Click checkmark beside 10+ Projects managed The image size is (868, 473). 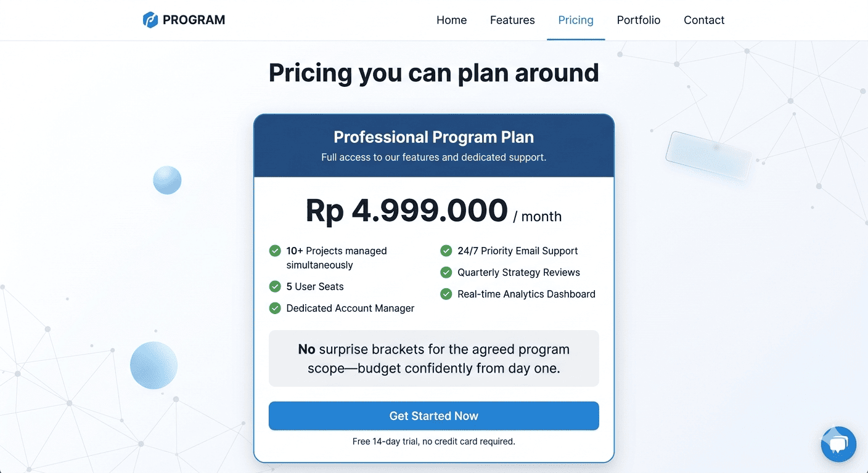point(275,251)
